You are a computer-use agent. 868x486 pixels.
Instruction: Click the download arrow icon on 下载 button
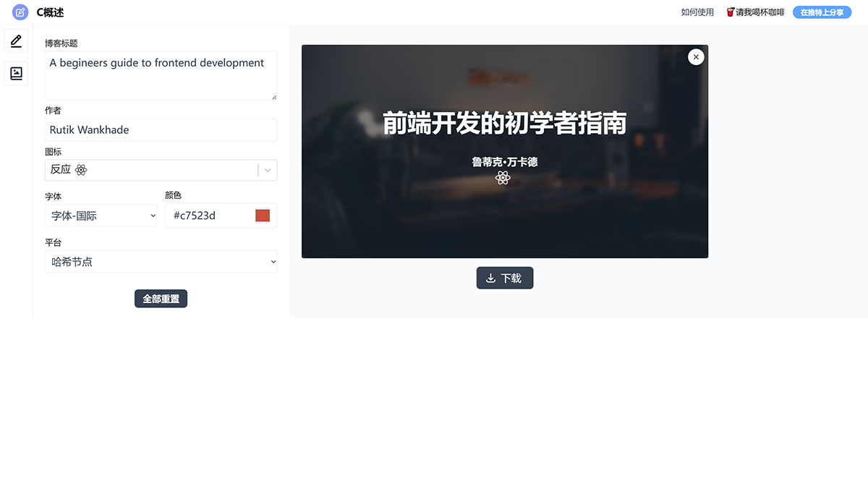click(489, 278)
